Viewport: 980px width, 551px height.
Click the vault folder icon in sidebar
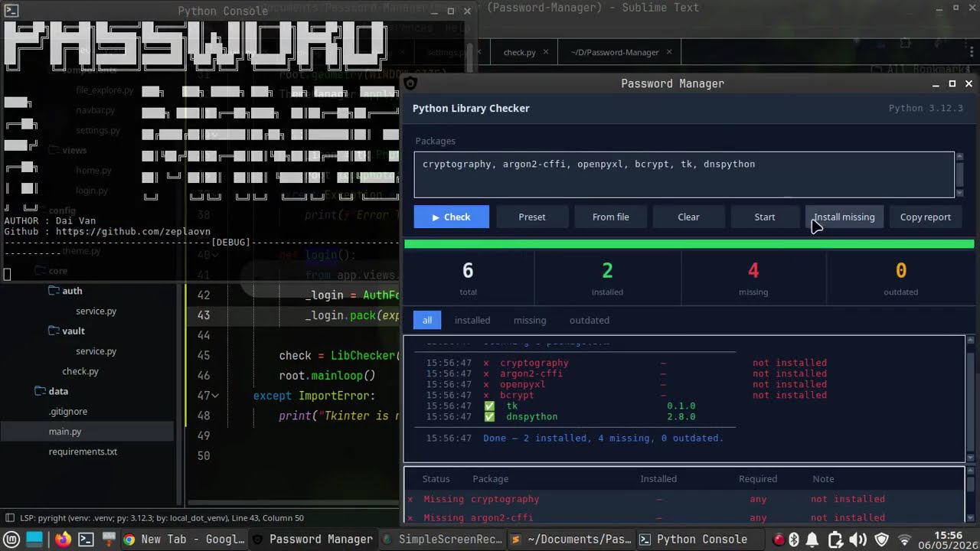54,331
